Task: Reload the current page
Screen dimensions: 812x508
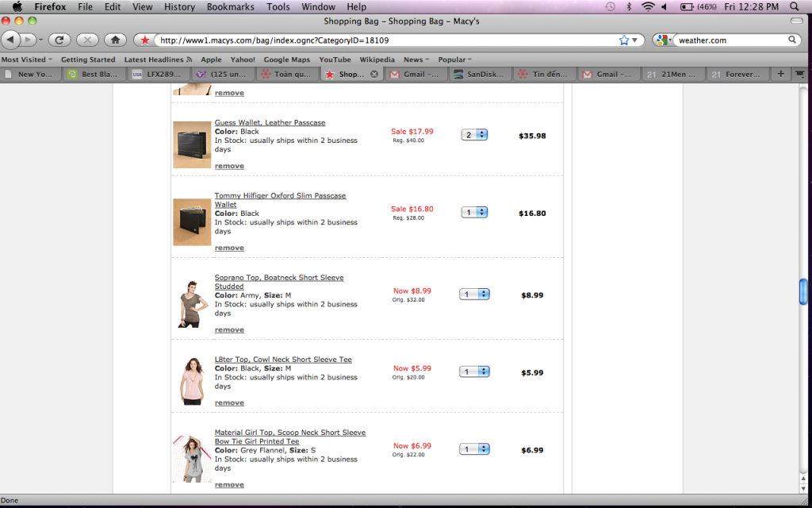Action: [59, 40]
